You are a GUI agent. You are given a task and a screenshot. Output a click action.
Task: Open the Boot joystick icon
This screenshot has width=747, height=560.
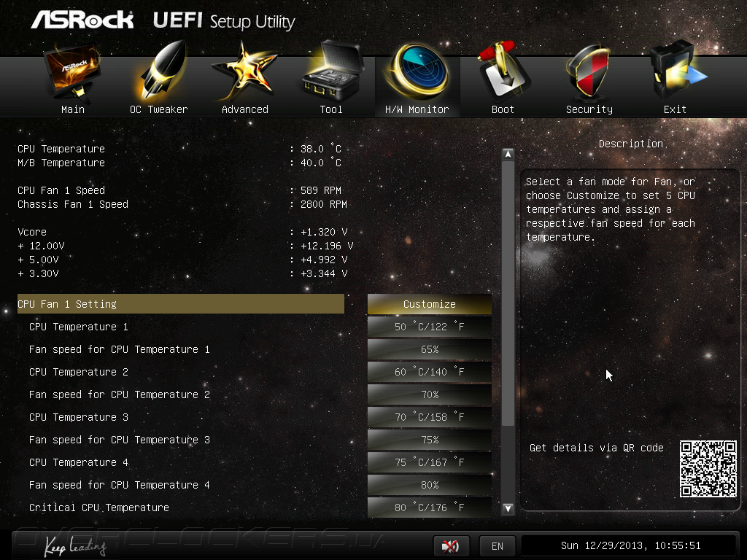click(503, 71)
